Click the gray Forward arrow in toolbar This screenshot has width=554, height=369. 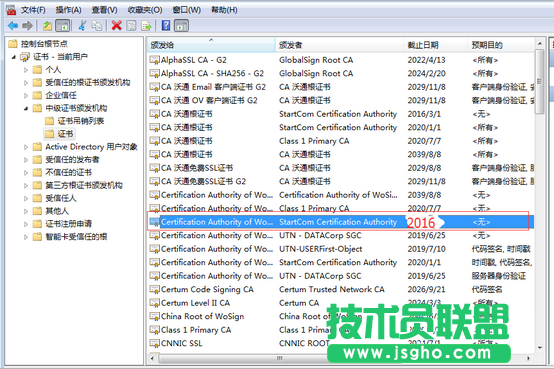click(27, 25)
